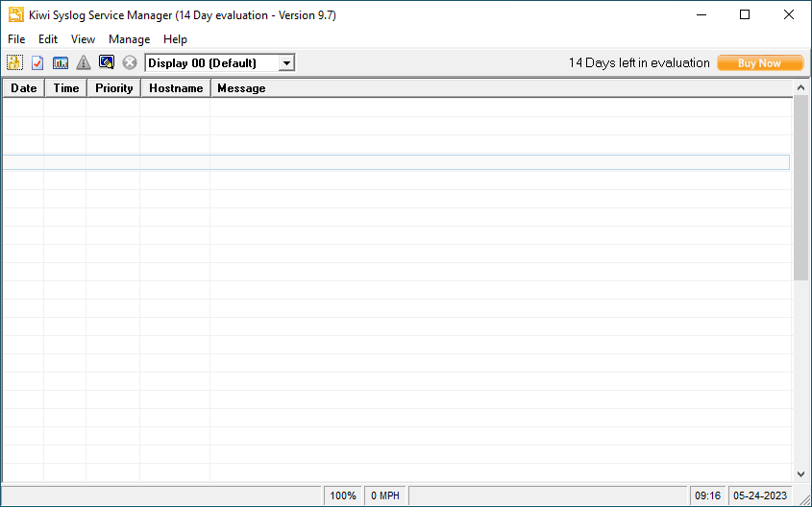Minimize the Kiwi Syslog window
Viewport: 812px width, 507px height.
701,15
